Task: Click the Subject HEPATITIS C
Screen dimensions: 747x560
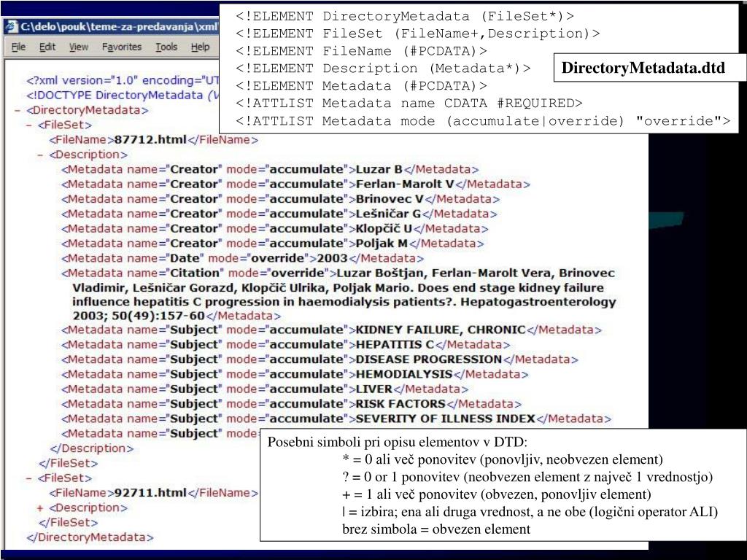Action: pos(395,344)
